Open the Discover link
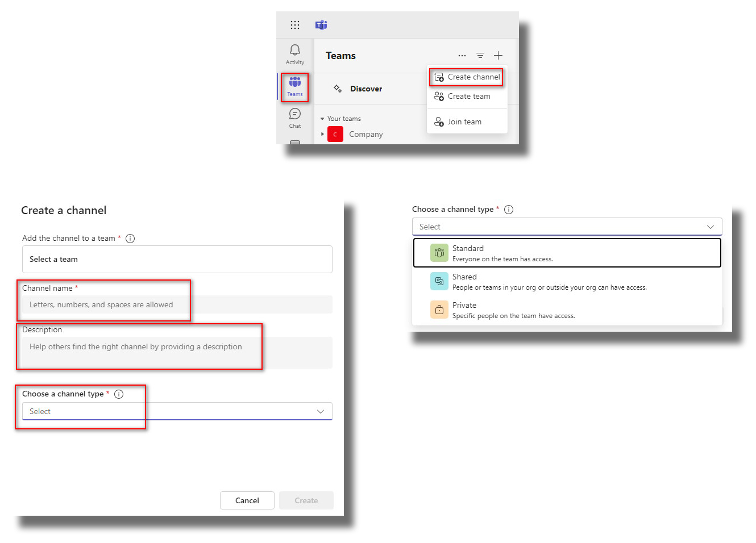The image size is (756, 543). click(x=366, y=89)
